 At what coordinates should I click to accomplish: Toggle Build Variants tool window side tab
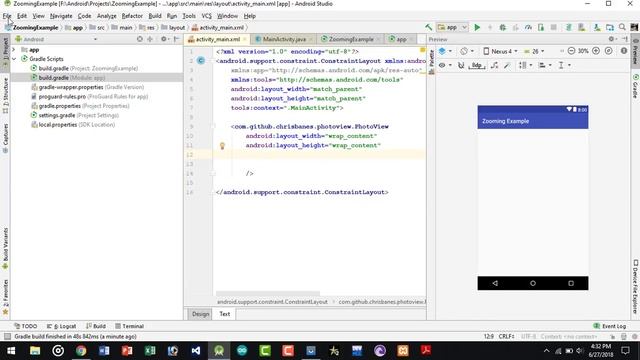click(x=5, y=248)
